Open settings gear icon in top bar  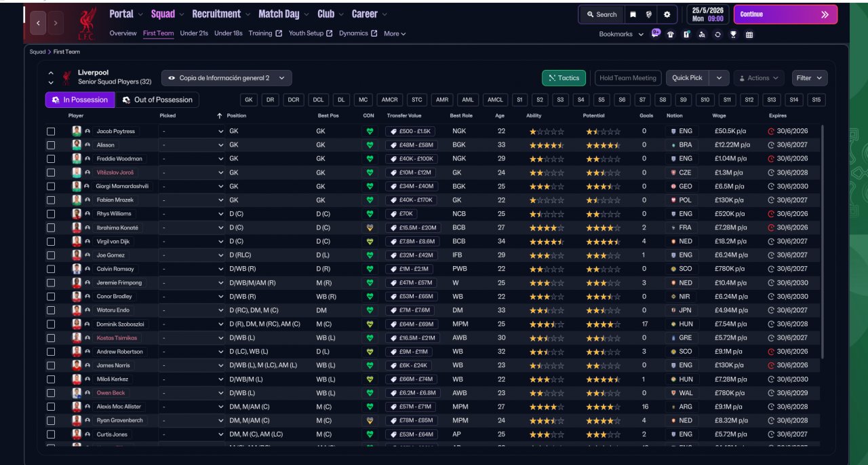667,14
